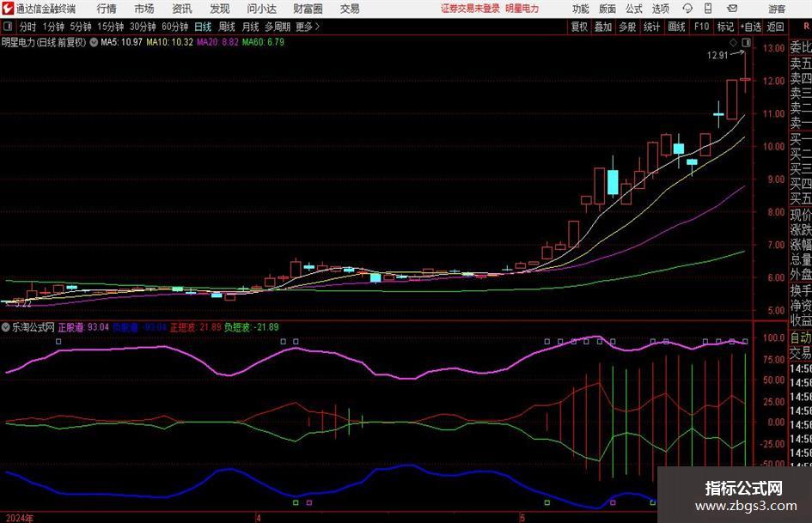Switch to 1分钟 period

click(53, 27)
